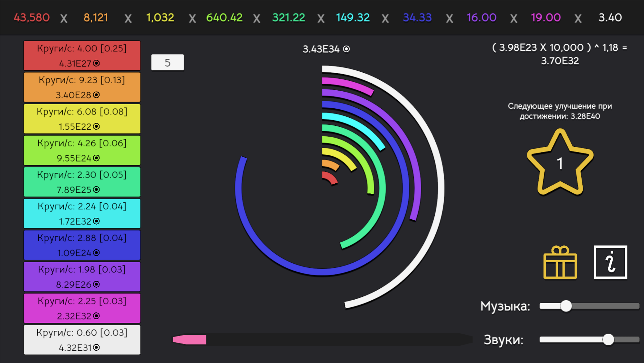Open the gift box icon
The height and width of the screenshot is (363, 644).
560,262
